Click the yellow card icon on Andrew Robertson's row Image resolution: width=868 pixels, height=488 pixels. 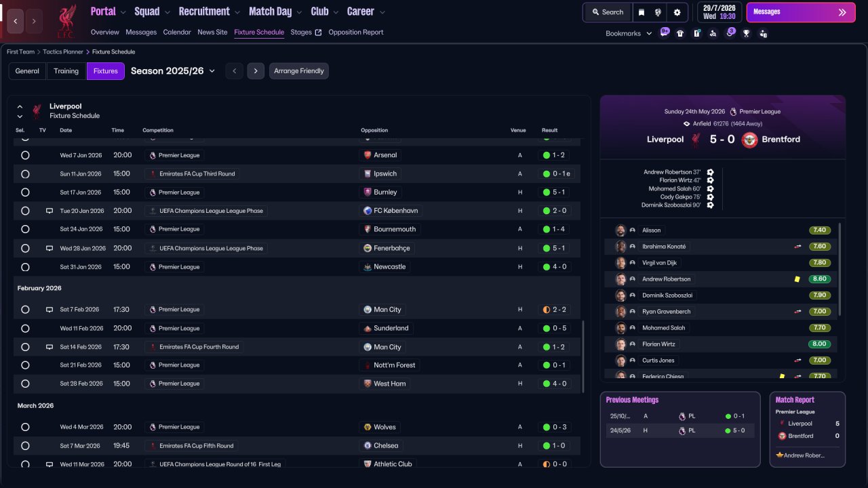pos(797,279)
